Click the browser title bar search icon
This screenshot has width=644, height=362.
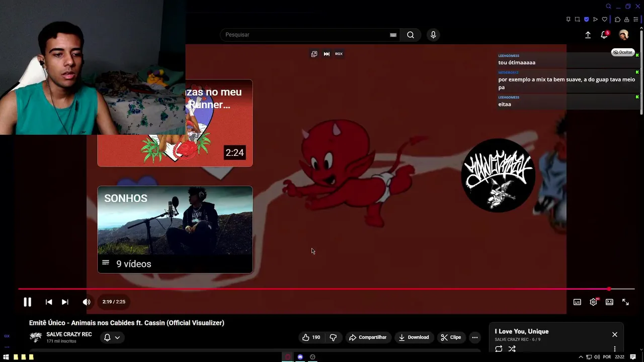[608, 6]
